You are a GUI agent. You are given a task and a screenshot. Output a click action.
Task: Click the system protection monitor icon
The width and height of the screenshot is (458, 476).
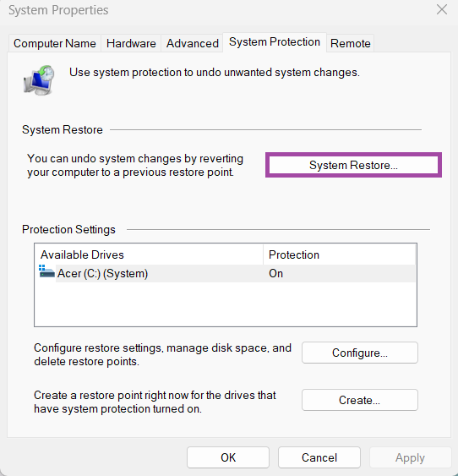coord(39,79)
